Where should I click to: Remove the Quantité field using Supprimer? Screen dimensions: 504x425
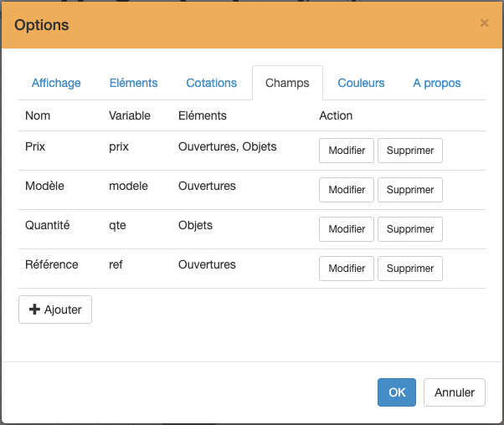click(410, 229)
